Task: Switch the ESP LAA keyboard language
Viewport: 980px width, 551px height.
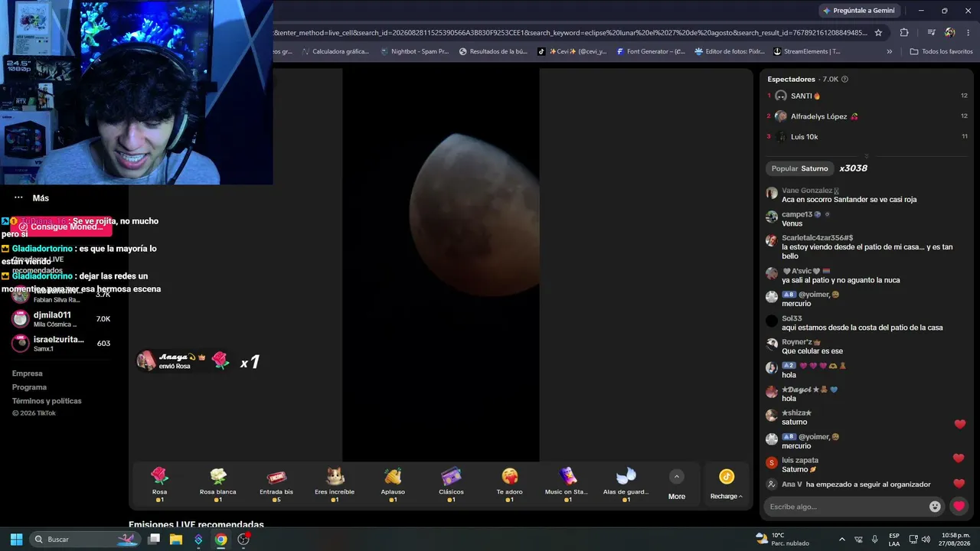Action: 894,539
